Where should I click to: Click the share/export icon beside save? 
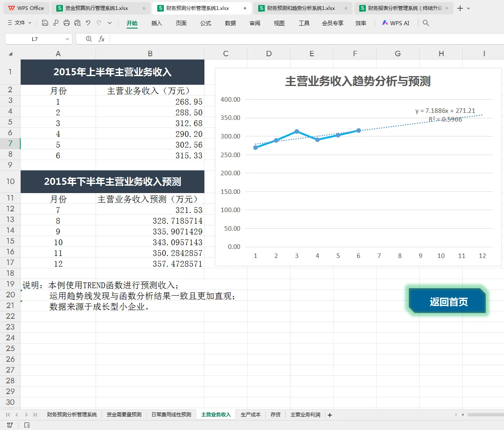(x=56, y=23)
